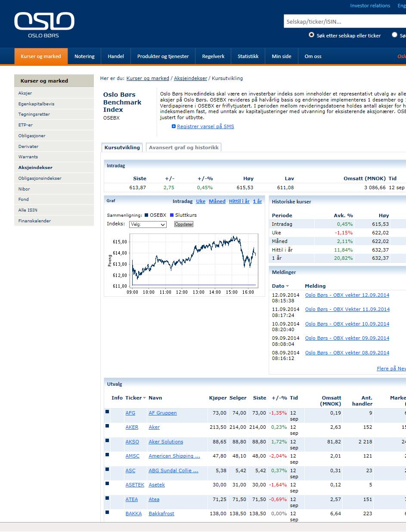Sort the messages by the Dato arrow
This screenshot has height=532, width=406.
[287, 286]
